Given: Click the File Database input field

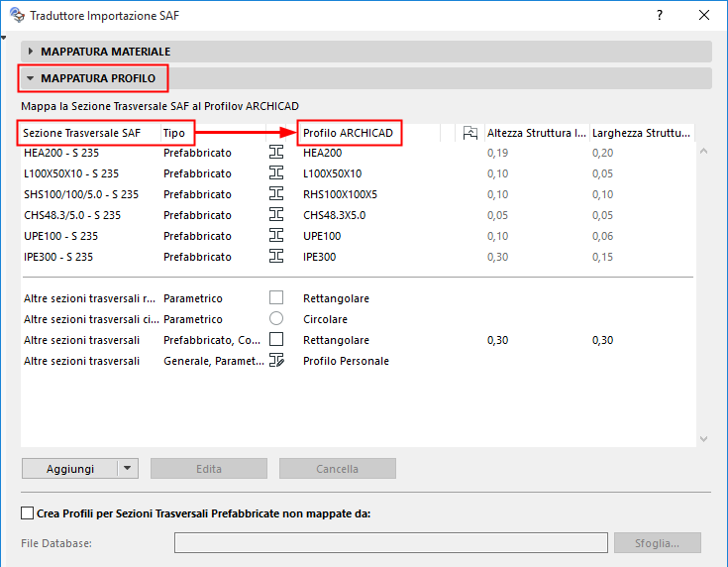Looking at the screenshot, I should coord(391,543).
